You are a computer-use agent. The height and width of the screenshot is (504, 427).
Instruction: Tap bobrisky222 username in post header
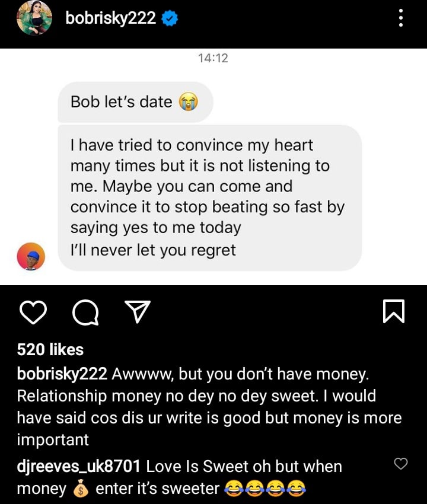[111, 19]
